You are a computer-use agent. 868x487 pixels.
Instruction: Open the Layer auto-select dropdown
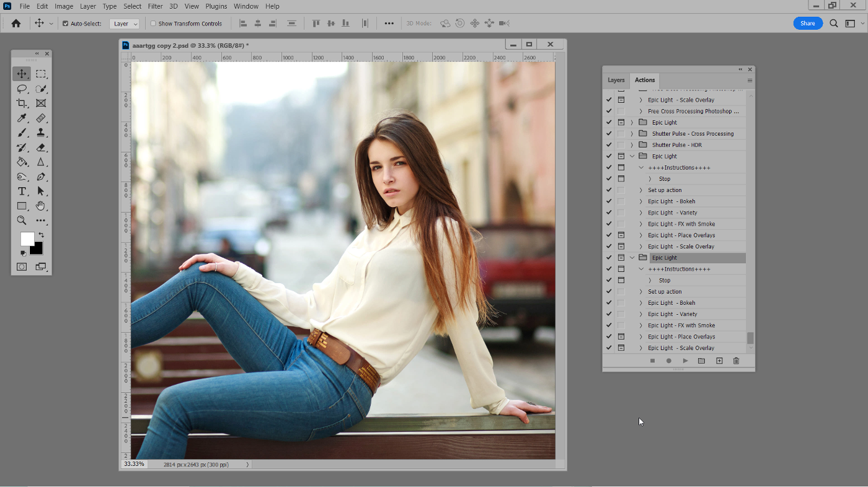[x=125, y=24]
